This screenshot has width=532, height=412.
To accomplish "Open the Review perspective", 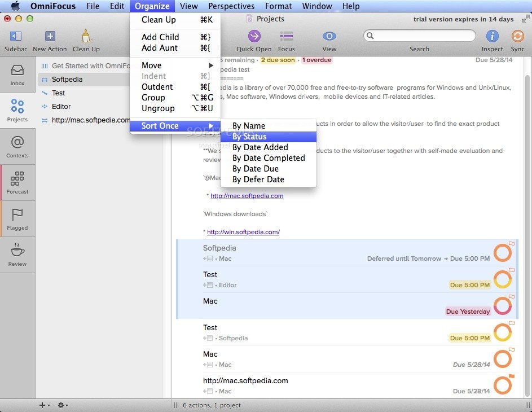I will [17, 255].
